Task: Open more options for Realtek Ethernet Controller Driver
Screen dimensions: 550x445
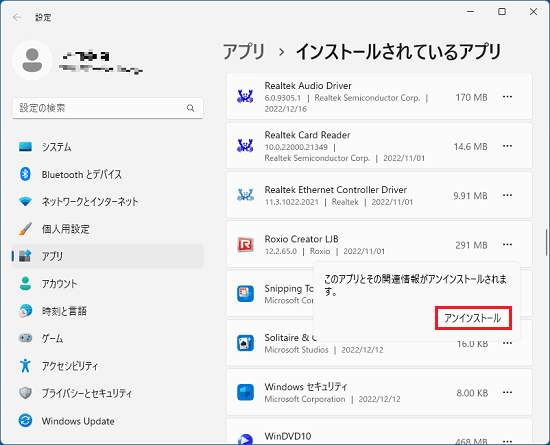Action: tap(507, 195)
